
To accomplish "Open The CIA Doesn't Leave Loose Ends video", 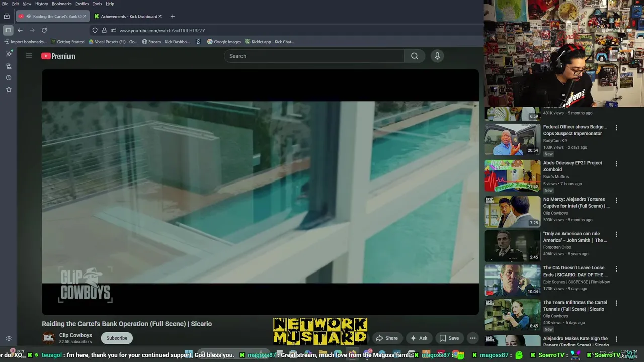I will point(512,281).
